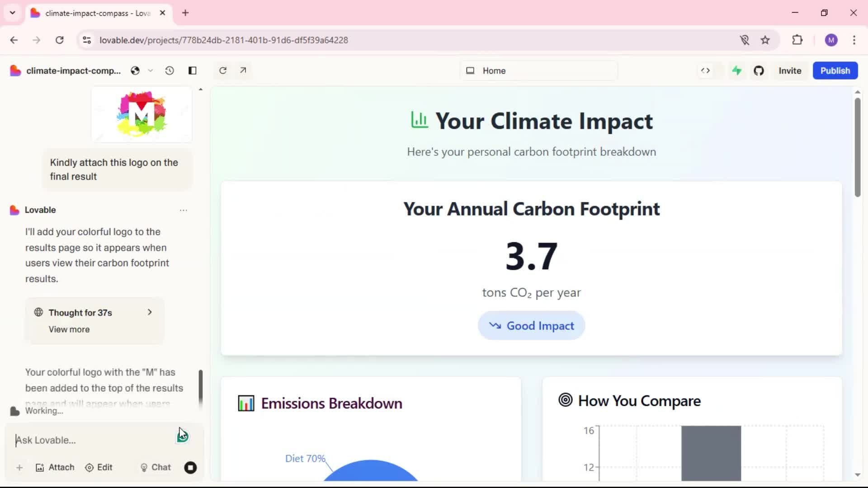
Task: Open the browser extensions puzzle icon
Action: (x=797, y=40)
